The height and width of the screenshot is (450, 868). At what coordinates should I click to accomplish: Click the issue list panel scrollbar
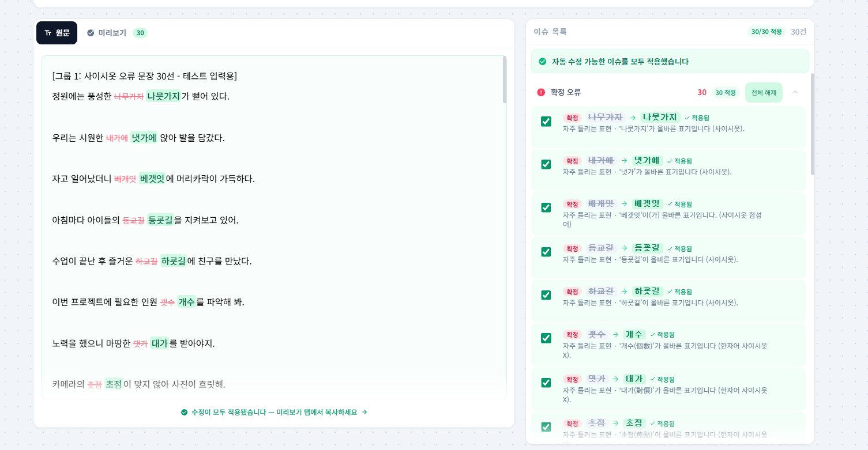tap(813, 124)
